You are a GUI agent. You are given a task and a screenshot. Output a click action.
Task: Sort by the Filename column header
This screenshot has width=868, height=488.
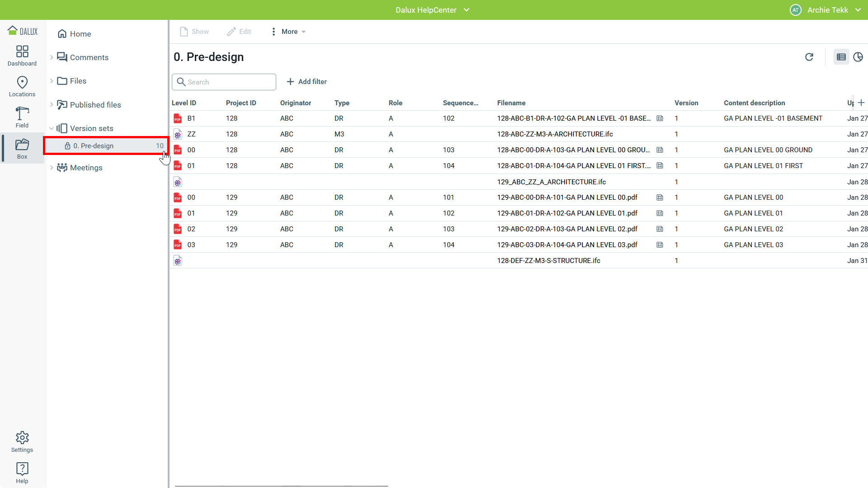(511, 103)
